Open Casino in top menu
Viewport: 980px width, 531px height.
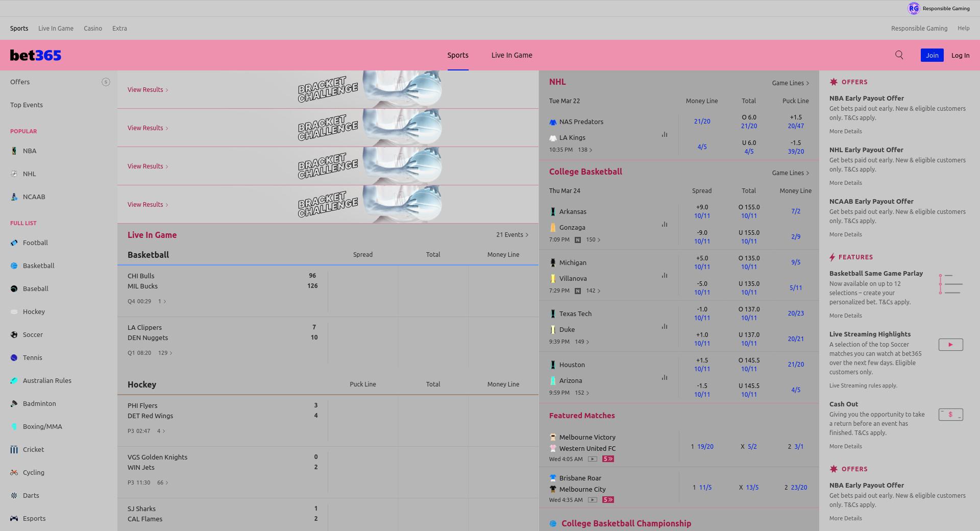[93, 29]
